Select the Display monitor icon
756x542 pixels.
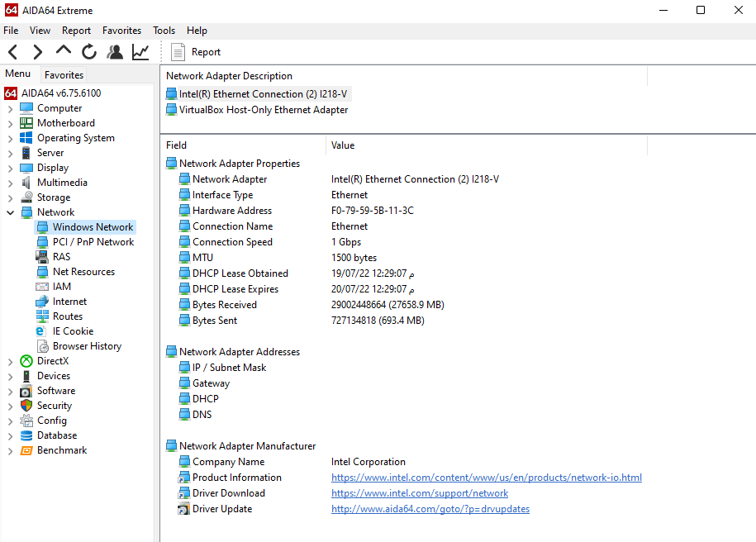[x=26, y=168]
